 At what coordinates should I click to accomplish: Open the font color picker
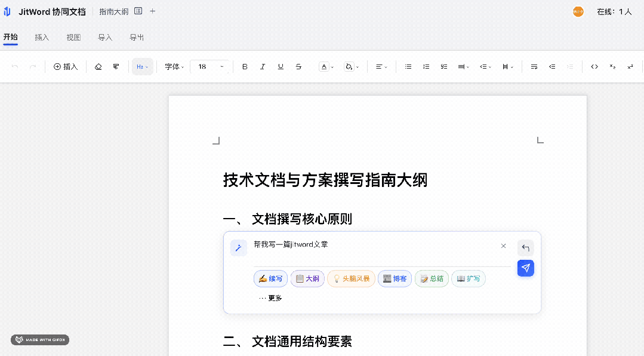click(x=325, y=66)
